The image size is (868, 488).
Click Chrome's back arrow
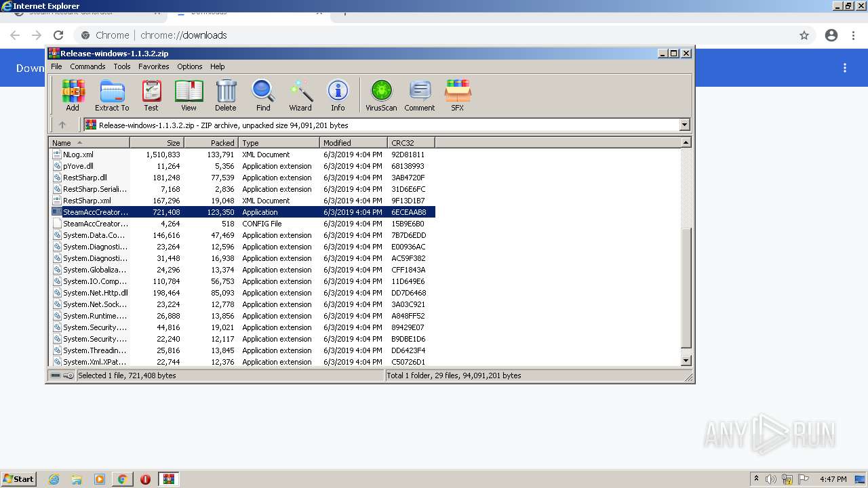(15, 35)
